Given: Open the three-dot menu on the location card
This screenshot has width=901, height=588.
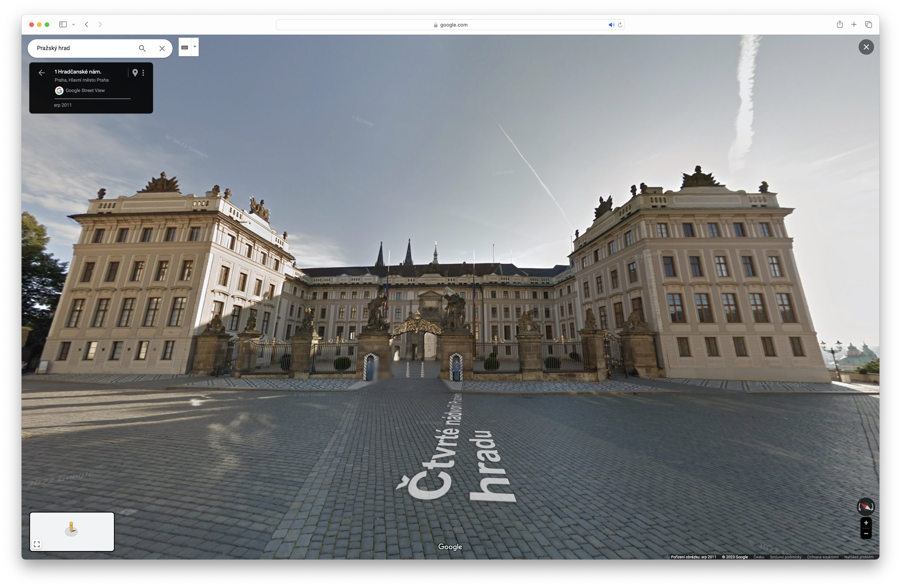Looking at the screenshot, I should 143,73.
